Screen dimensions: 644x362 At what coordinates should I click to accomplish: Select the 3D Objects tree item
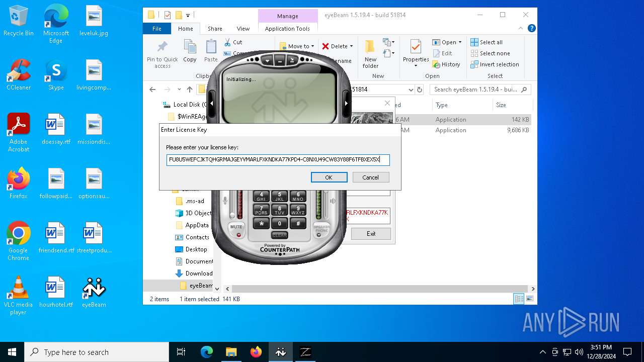pyautogui.click(x=194, y=213)
